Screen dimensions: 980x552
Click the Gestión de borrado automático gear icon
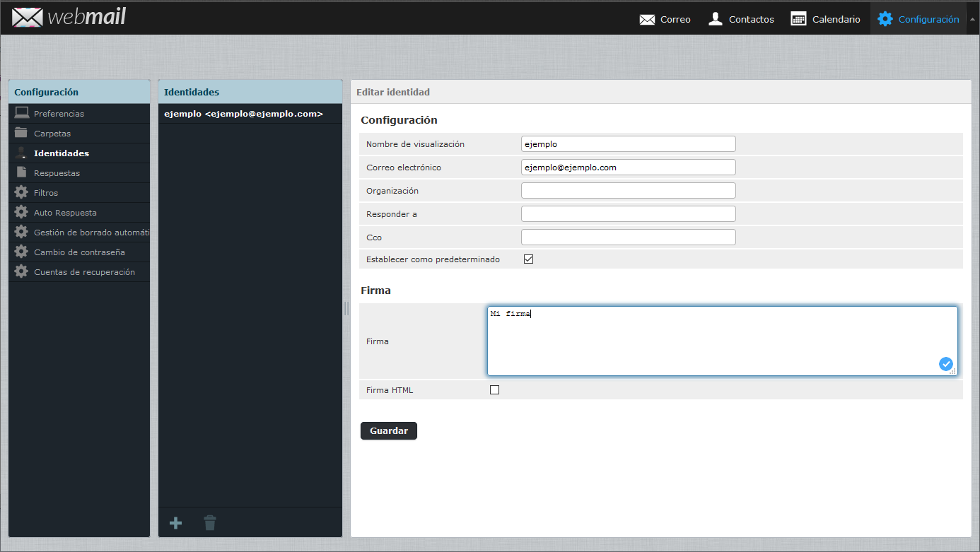pos(22,232)
